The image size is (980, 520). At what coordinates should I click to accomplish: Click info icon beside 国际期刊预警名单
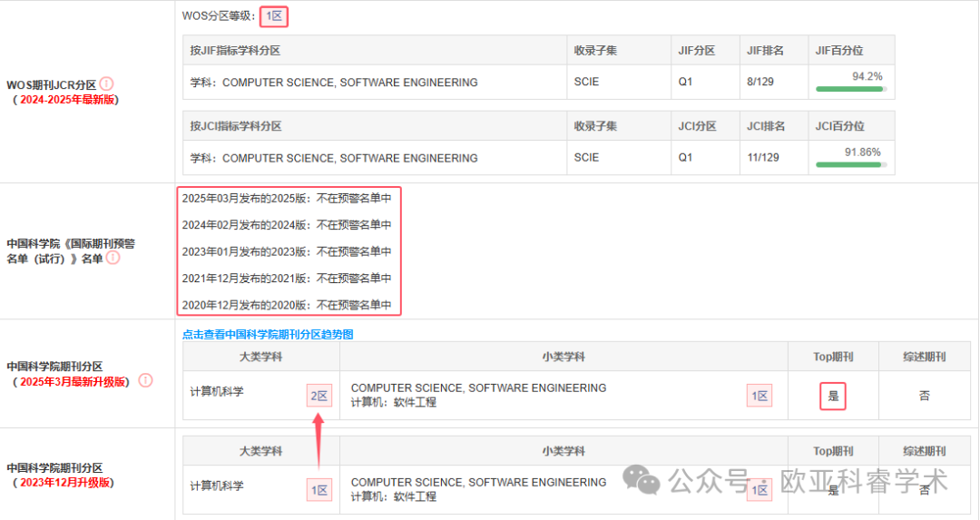113,258
